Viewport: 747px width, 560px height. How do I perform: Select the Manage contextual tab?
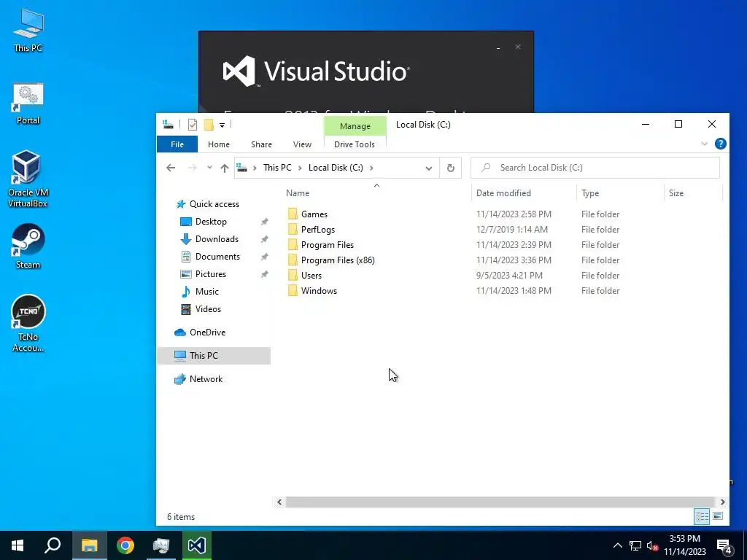[x=355, y=126]
